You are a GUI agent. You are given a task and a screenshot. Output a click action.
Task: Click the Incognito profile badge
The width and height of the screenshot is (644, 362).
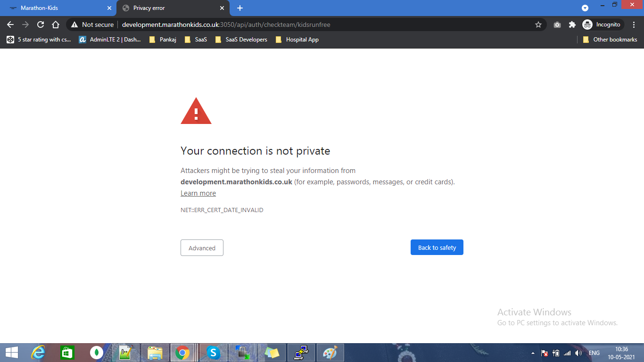pyautogui.click(x=603, y=25)
